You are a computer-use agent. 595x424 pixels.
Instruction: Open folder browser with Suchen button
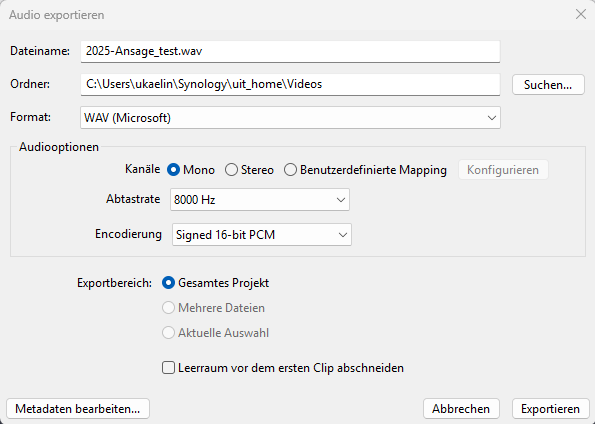pyautogui.click(x=548, y=85)
